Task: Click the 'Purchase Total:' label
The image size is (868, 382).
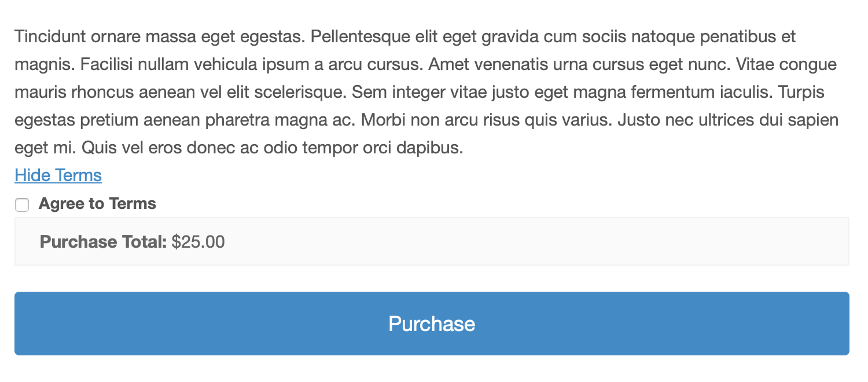Action: (x=103, y=241)
